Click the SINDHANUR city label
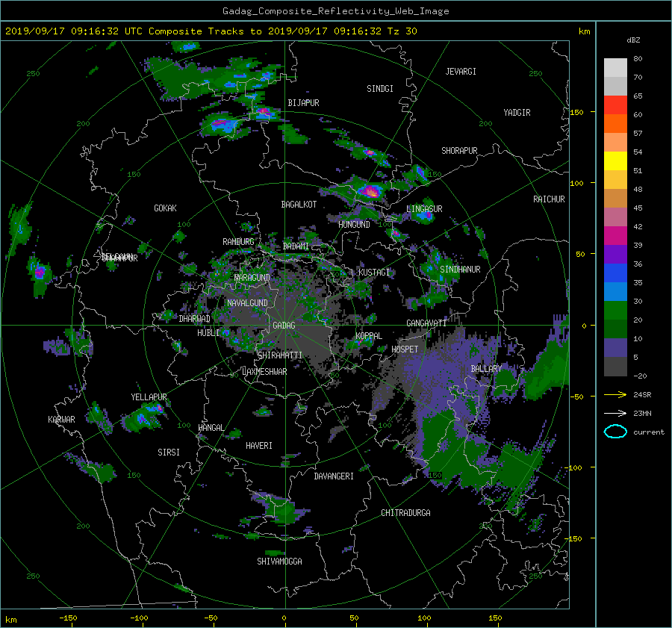This screenshot has height=628, width=672. (460, 270)
